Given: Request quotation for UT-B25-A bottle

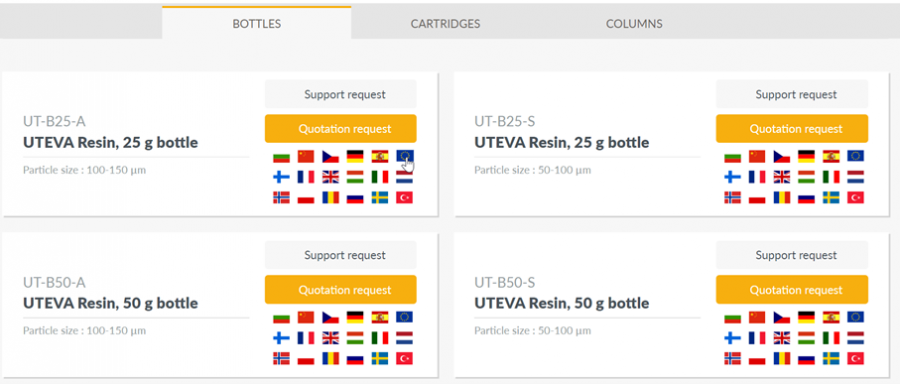Looking at the screenshot, I should (340, 129).
